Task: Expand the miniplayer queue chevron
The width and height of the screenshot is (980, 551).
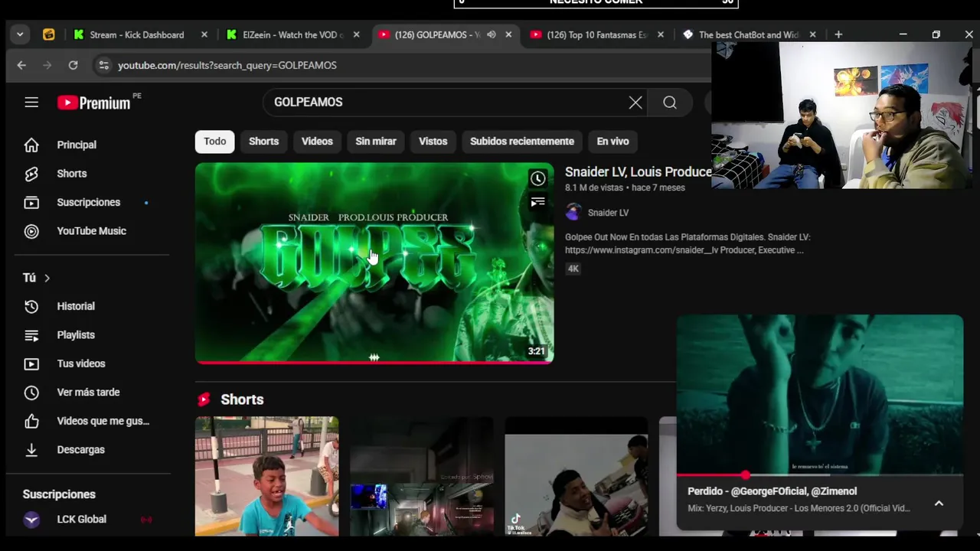Action: click(x=939, y=504)
